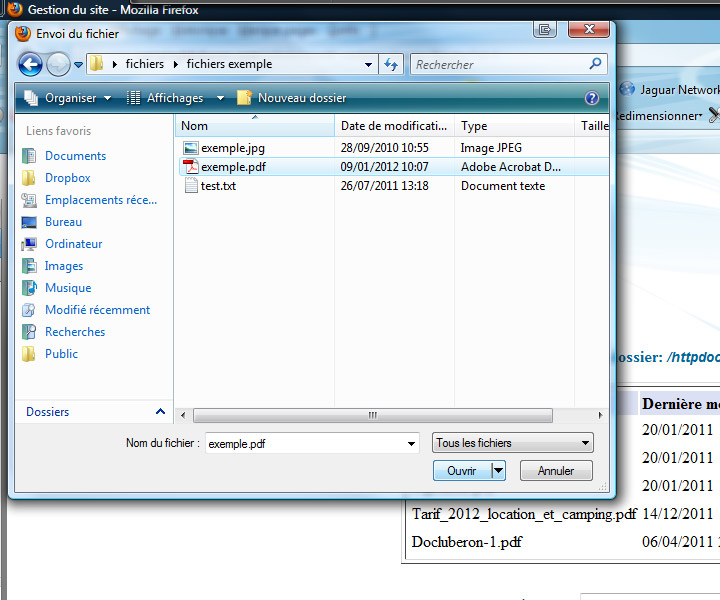Open Bureau in favorite links
Screen dimensions: 720x600
pyautogui.click(x=63, y=222)
